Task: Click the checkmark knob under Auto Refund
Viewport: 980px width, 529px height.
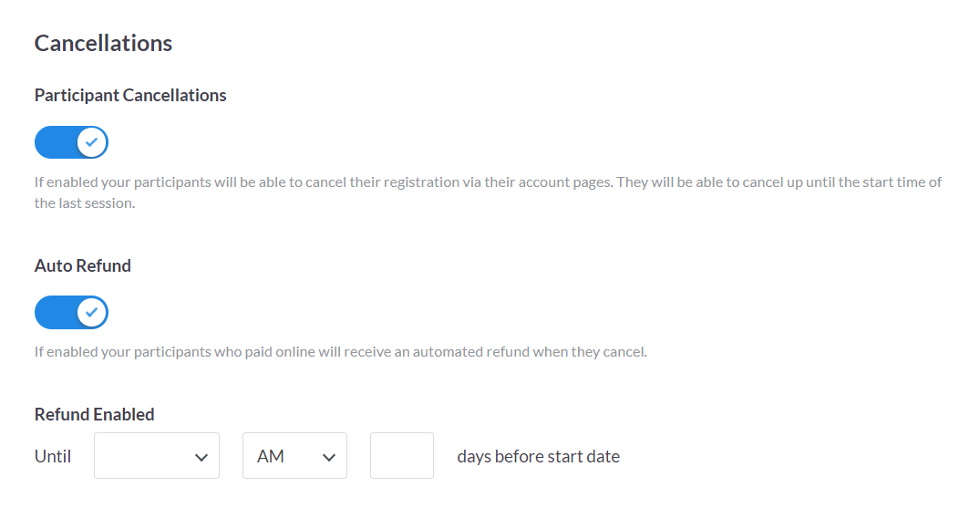Action: [x=92, y=313]
